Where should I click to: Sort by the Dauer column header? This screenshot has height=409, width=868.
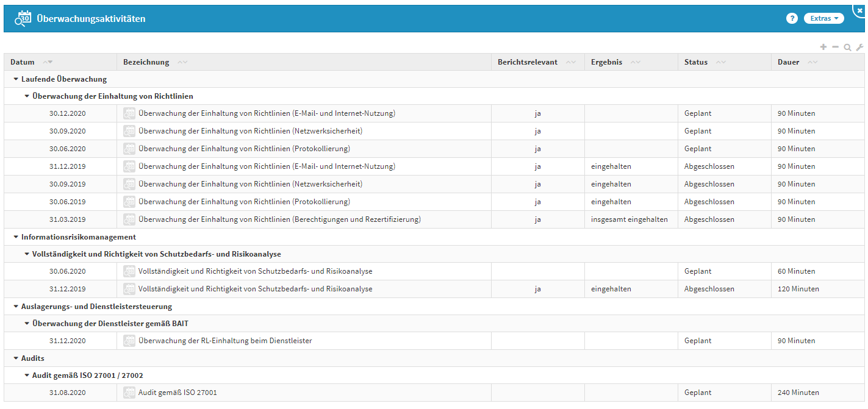[788, 62]
